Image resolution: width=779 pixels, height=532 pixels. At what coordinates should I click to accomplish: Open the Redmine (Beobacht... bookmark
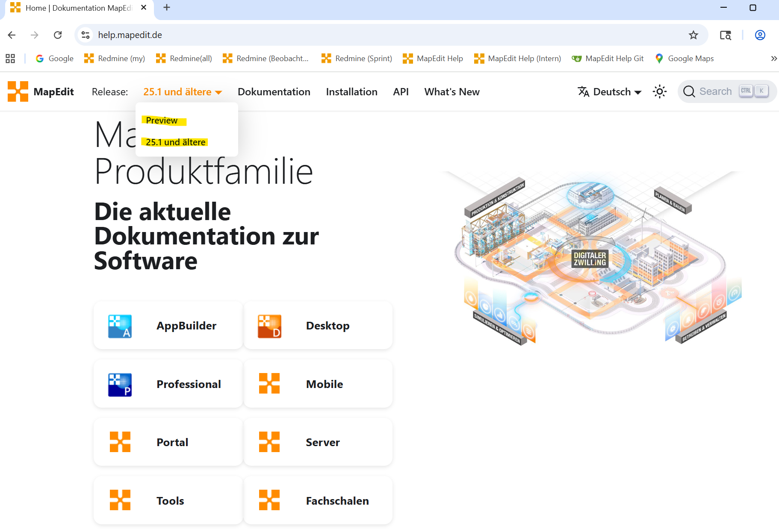266,59
